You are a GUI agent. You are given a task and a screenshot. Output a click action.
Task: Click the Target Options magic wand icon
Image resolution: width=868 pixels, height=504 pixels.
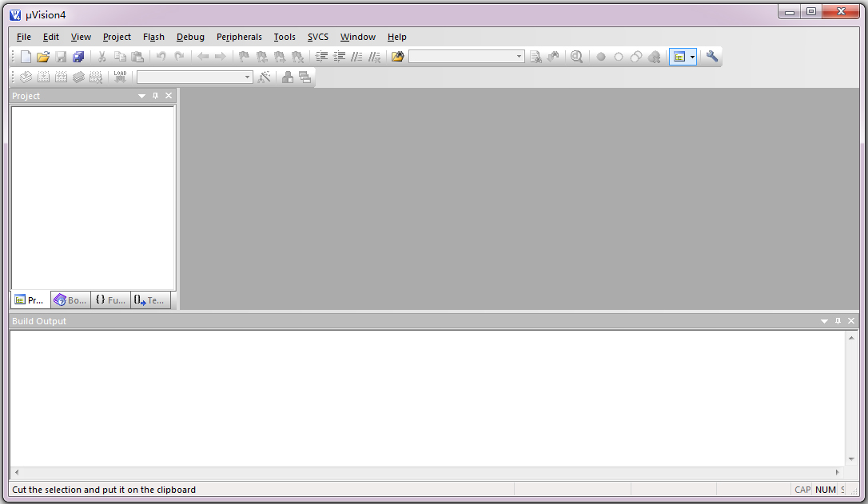265,77
